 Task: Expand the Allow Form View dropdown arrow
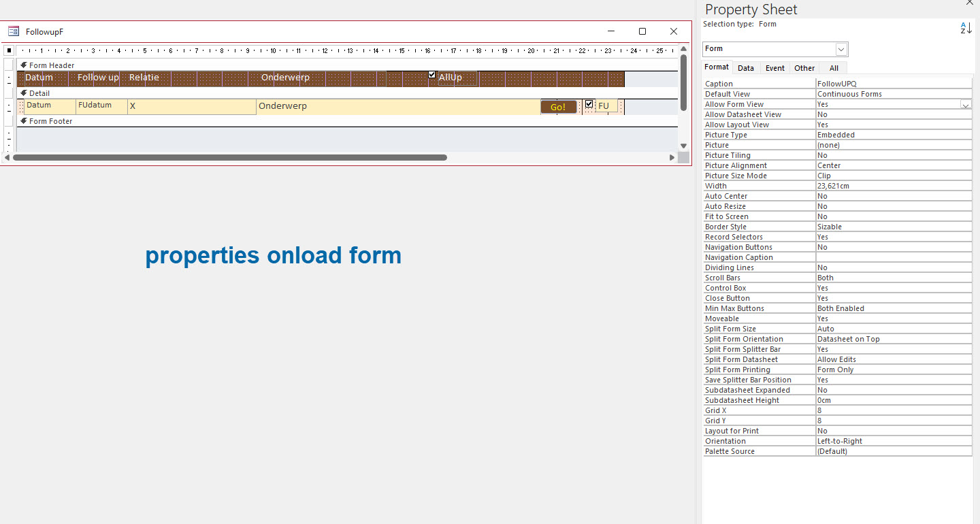coord(965,105)
